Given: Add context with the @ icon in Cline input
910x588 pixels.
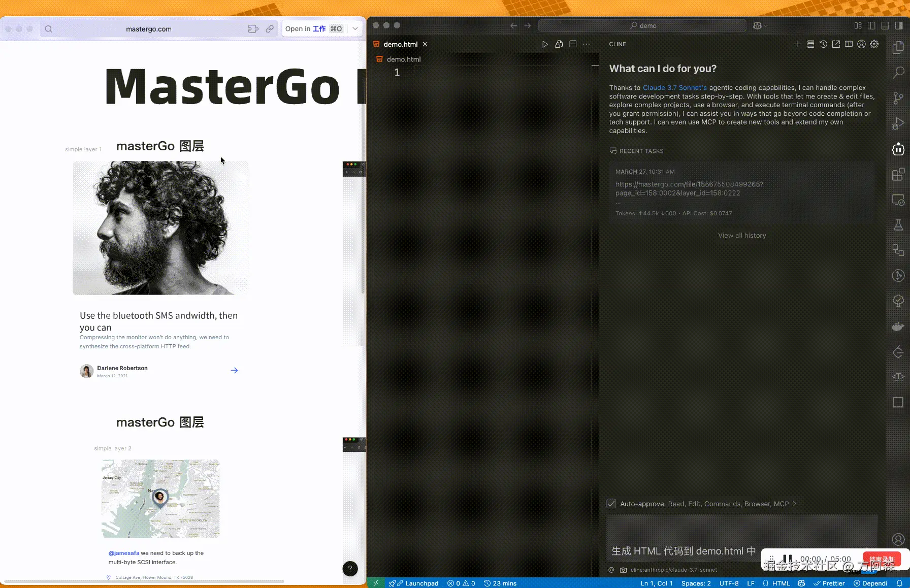Looking at the screenshot, I should click(611, 570).
